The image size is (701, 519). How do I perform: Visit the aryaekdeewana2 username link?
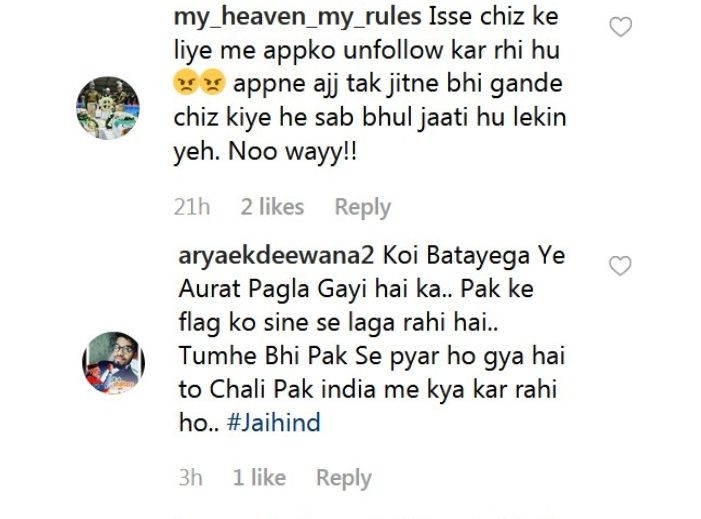276,256
